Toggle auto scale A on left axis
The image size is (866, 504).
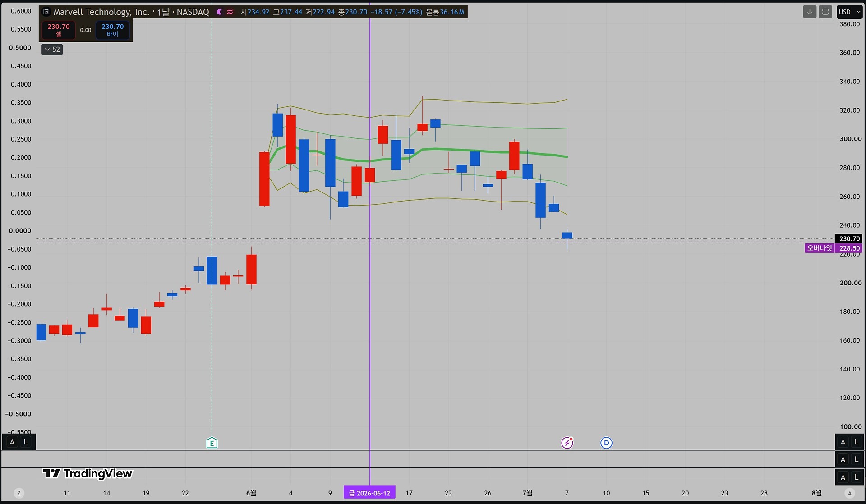[12, 442]
